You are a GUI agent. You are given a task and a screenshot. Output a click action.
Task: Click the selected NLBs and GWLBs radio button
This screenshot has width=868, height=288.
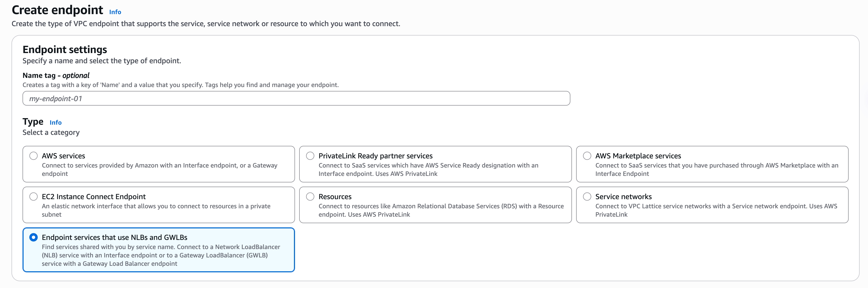click(x=33, y=237)
